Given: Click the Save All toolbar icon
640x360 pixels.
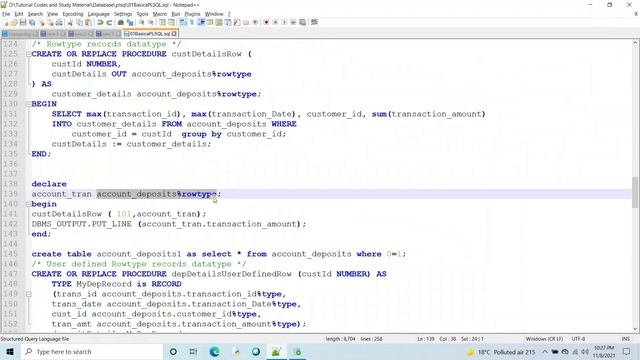Looking at the screenshot, I should (x=32, y=22).
